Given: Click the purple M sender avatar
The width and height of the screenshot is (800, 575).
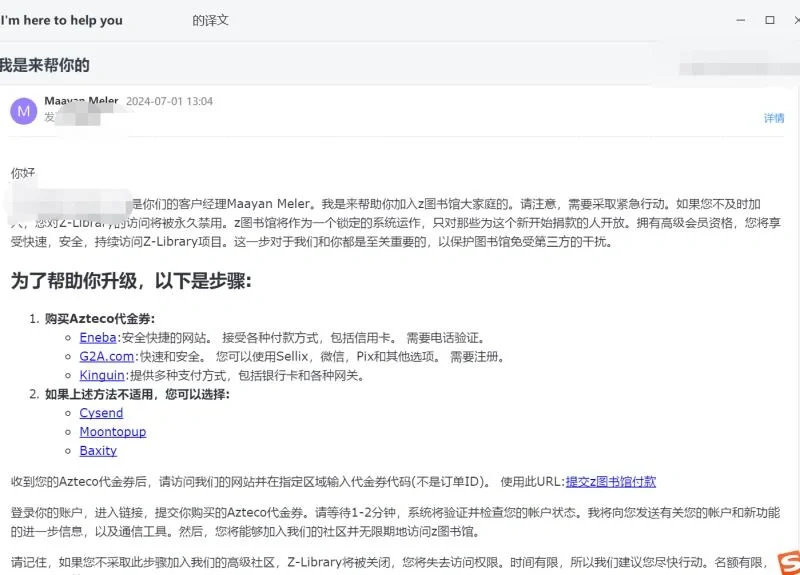Looking at the screenshot, I should [23, 111].
